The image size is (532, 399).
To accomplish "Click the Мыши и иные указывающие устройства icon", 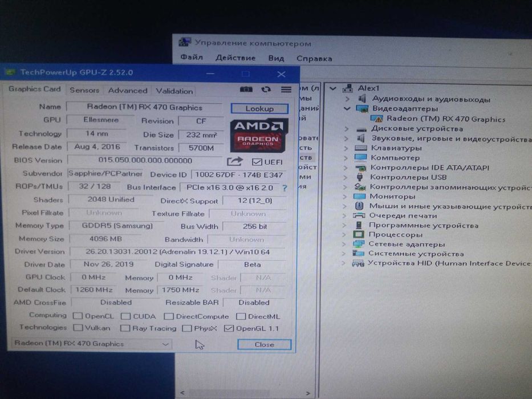I will (x=359, y=206).
